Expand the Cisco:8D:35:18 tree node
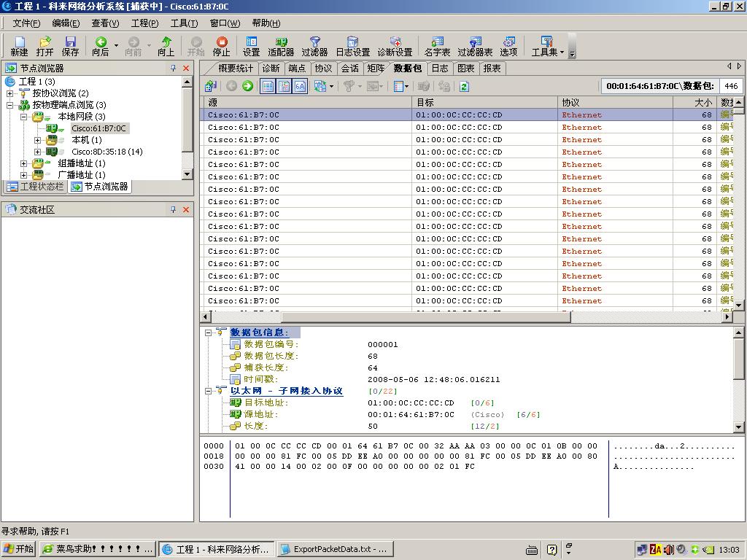The image size is (747, 560). 38,152
